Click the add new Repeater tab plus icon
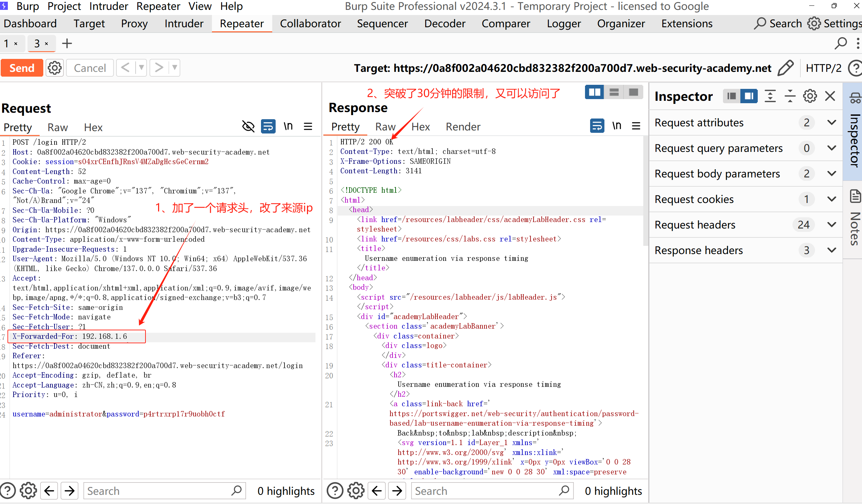The width and height of the screenshot is (862, 504). [x=67, y=44]
